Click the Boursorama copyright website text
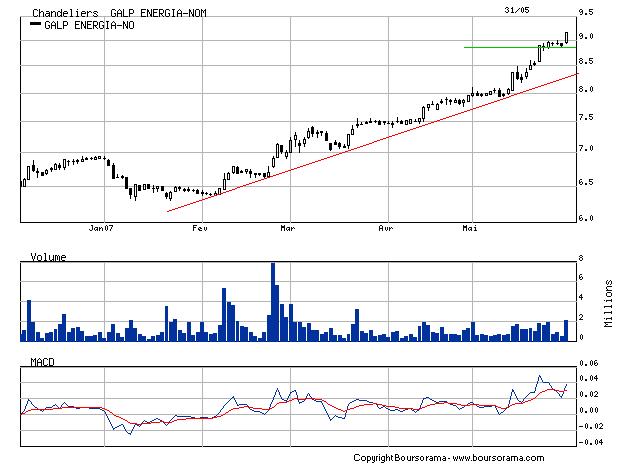 [448, 458]
